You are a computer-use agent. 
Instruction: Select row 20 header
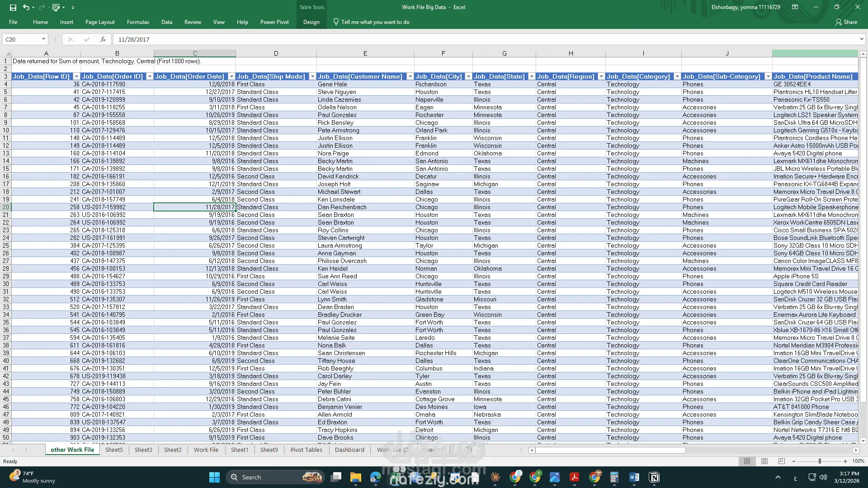click(x=6, y=207)
